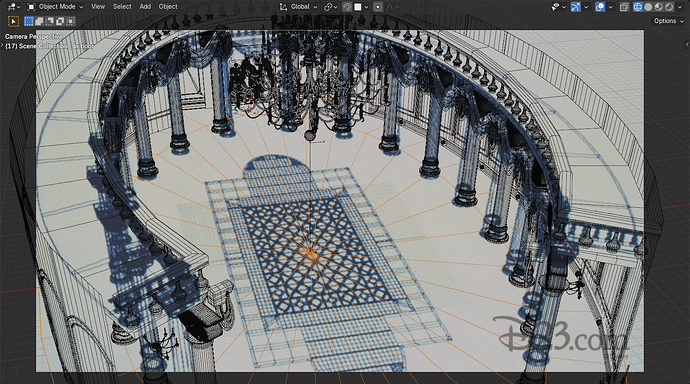Toggle viewport gizmos display
This screenshot has width=690, height=384.
coord(575,7)
